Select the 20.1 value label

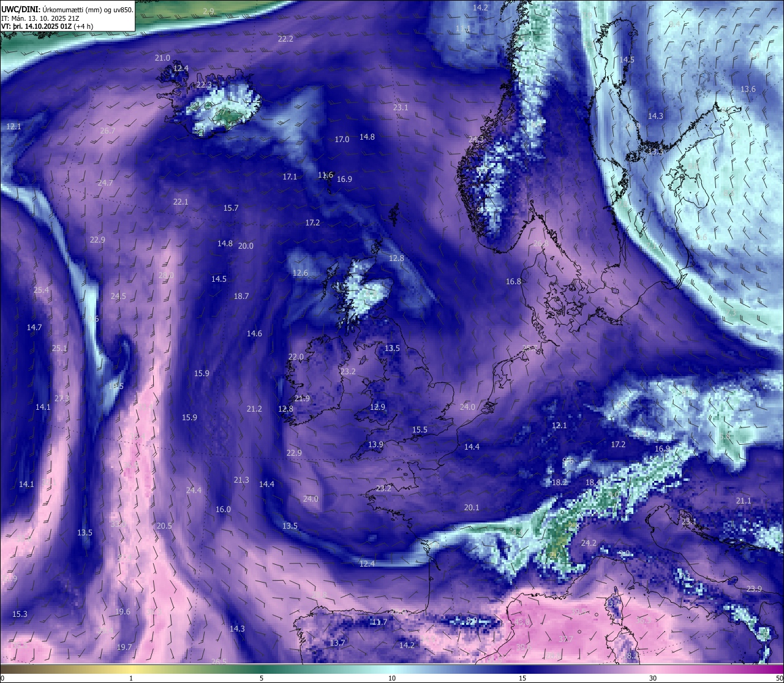472,508
